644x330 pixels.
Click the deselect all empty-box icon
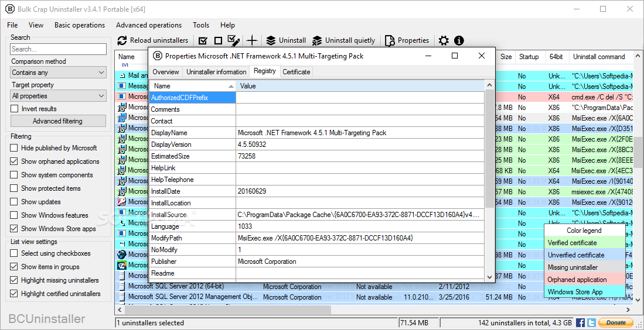(x=218, y=40)
